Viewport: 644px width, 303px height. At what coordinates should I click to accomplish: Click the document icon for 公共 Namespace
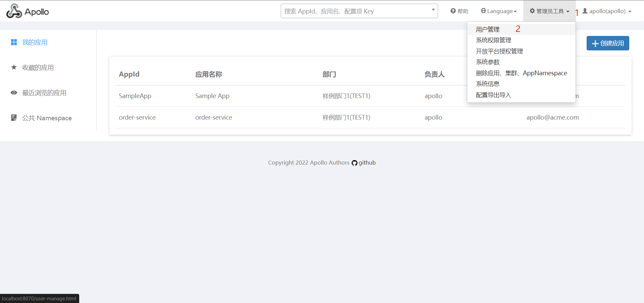click(x=14, y=118)
